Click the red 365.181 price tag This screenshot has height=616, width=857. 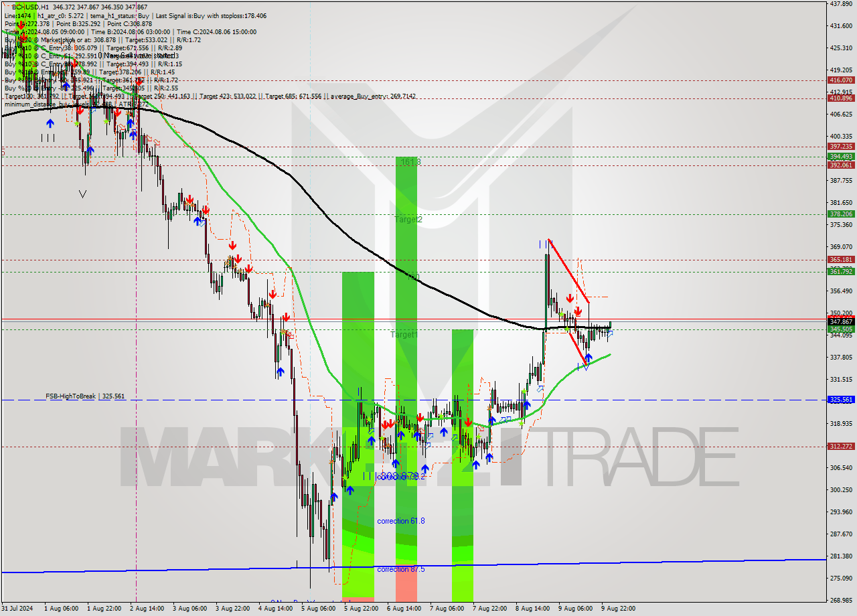pos(841,259)
